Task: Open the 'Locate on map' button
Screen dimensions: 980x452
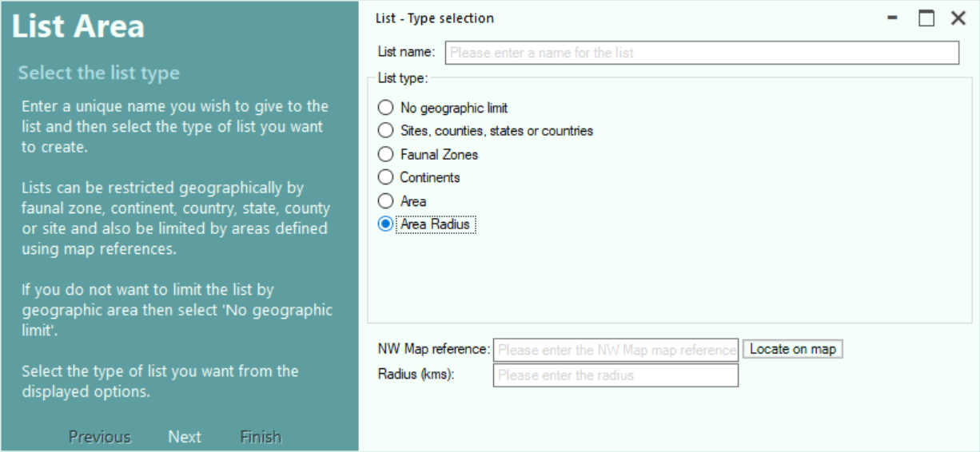Action: tap(793, 349)
